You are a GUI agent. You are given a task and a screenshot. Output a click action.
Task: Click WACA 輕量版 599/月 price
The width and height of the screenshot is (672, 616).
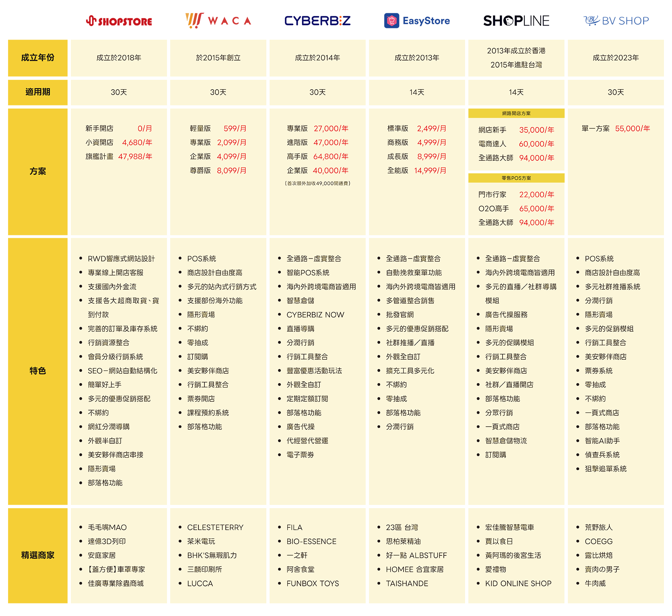point(235,129)
